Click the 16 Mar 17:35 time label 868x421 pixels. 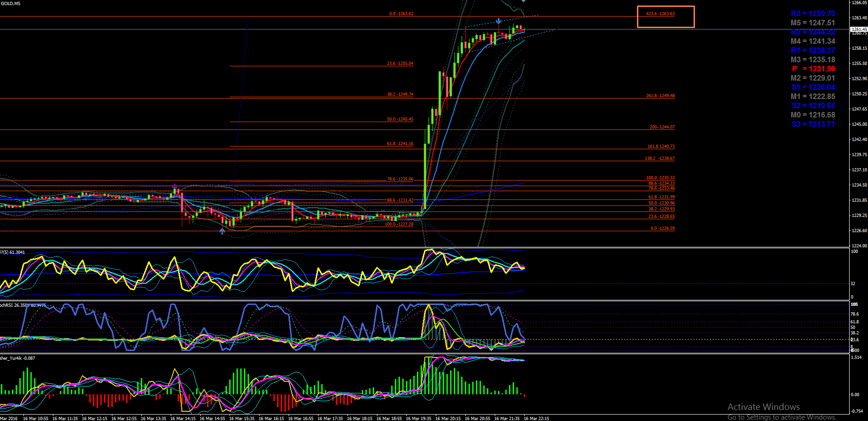tap(330, 419)
